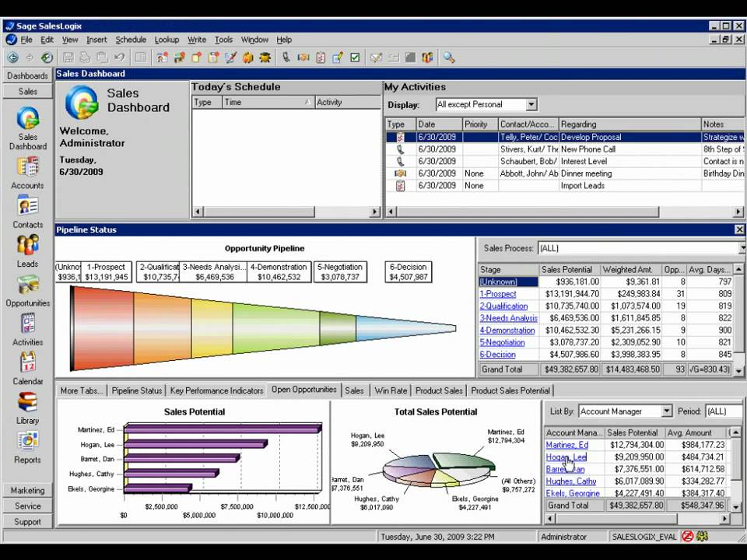Open Accounts in the sidebar
The image size is (747, 560).
28,173
